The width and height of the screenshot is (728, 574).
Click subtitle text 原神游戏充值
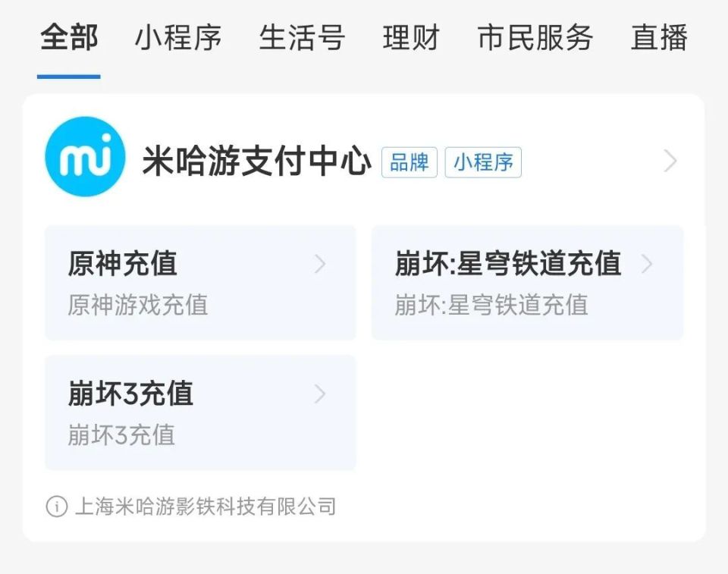tap(138, 306)
